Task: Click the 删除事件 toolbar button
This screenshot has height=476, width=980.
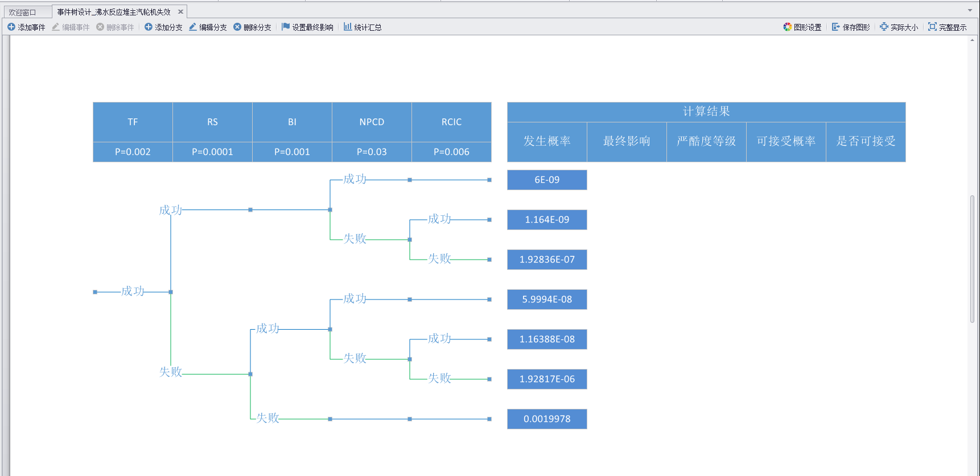Action: (115, 27)
